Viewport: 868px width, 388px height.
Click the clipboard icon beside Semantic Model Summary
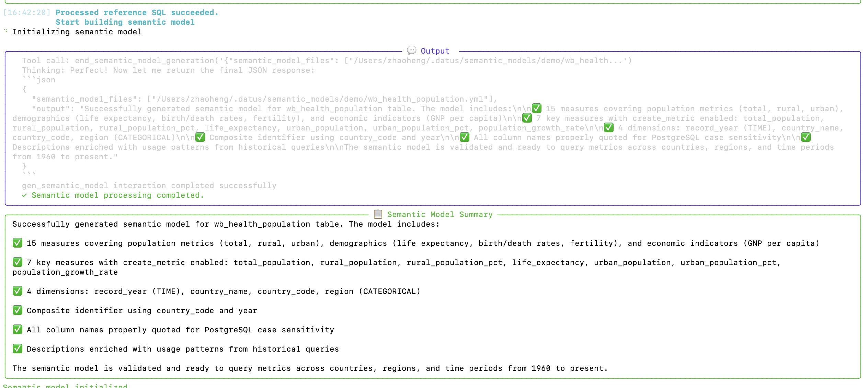(x=378, y=214)
